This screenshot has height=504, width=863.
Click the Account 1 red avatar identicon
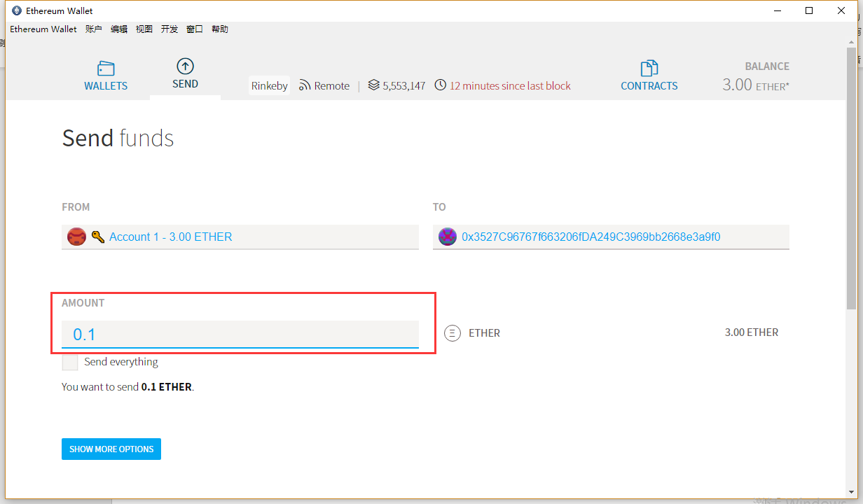click(76, 237)
